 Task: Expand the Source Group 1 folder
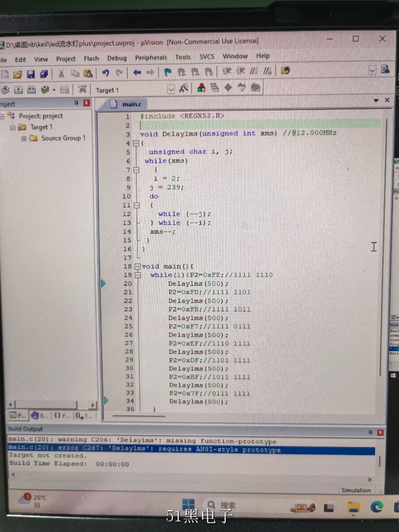coord(24,139)
